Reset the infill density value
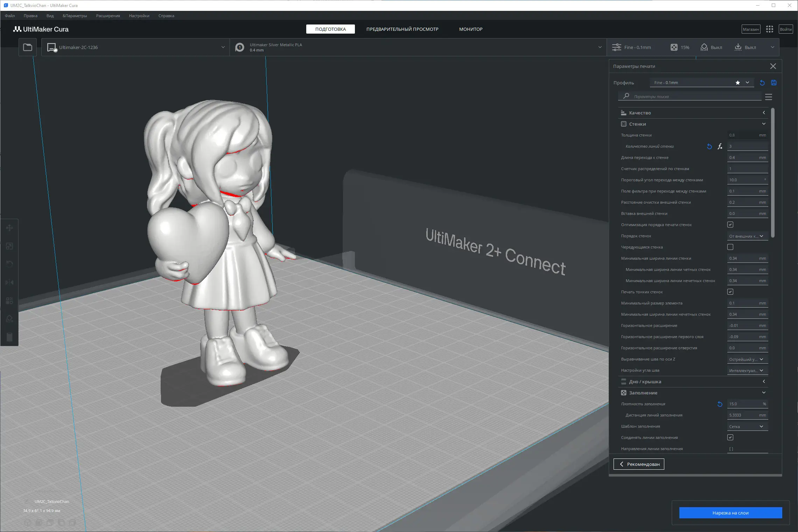The image size is (798, 532). click(x=720, y=404)
